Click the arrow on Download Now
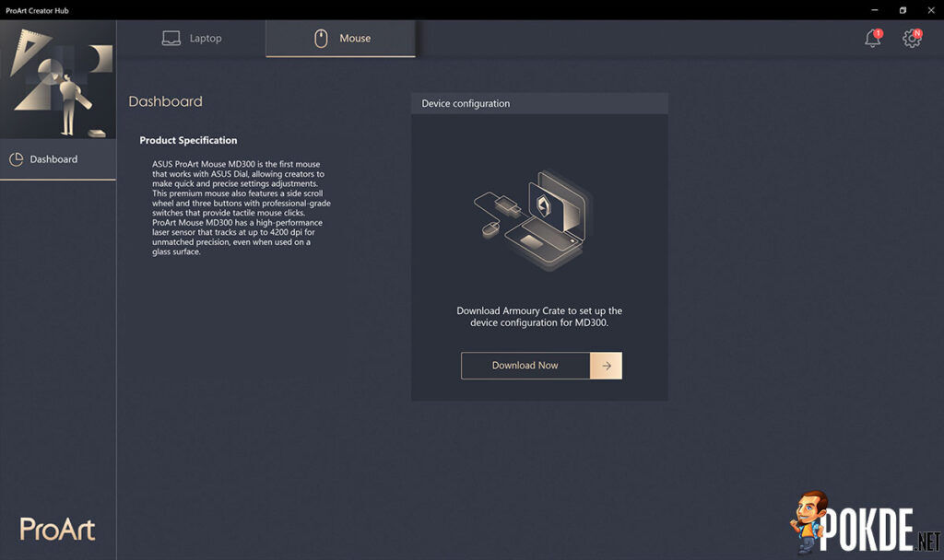The width and height of the screenshot is (944, 560). [607, 366]
